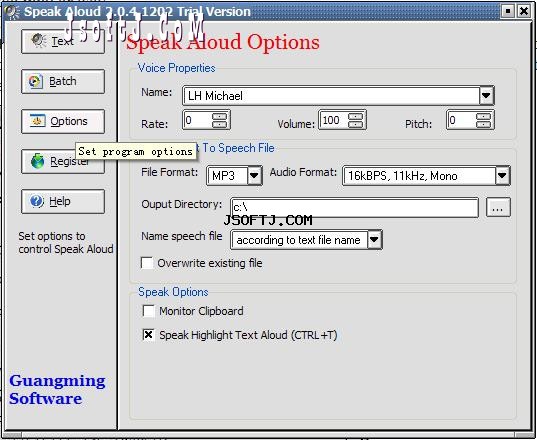
Task: Decrease the Volume value
Action: coord(355,124)
